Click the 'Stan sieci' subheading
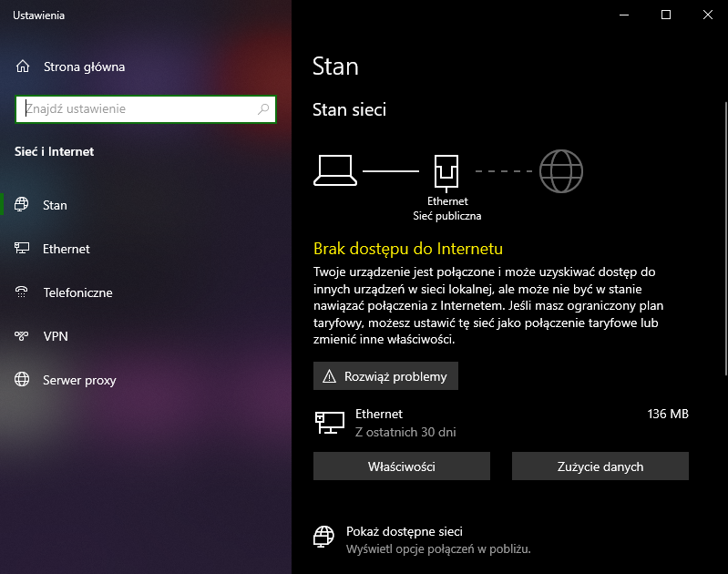Image resolution: width=728 pixels, height=574 pixels. pos(349,110)
